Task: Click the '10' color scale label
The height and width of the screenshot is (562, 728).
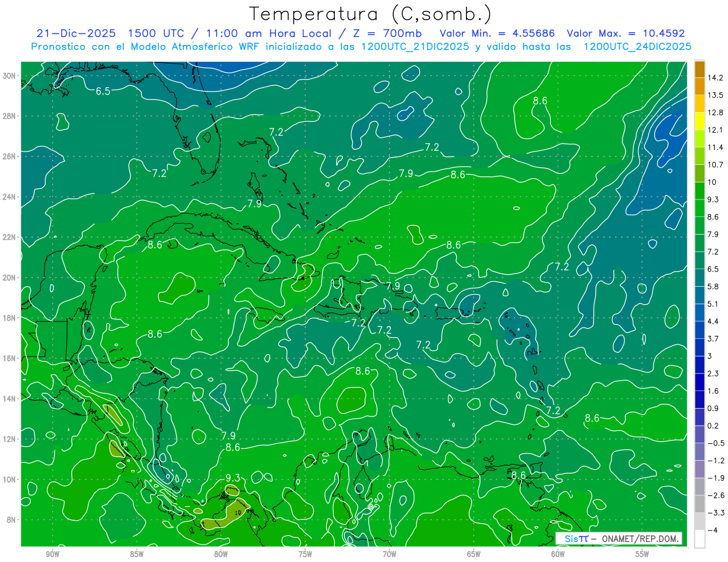Action: (x=712, y=182)
